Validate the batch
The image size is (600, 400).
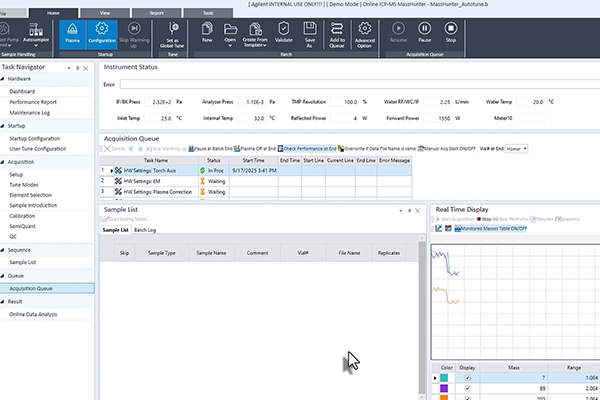284,33
